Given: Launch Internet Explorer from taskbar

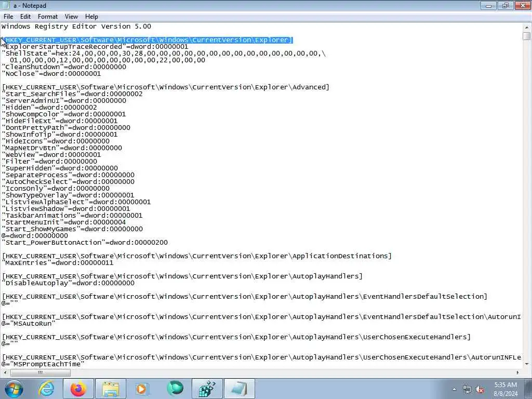Looking at the screenshot, I should (46, 389).
